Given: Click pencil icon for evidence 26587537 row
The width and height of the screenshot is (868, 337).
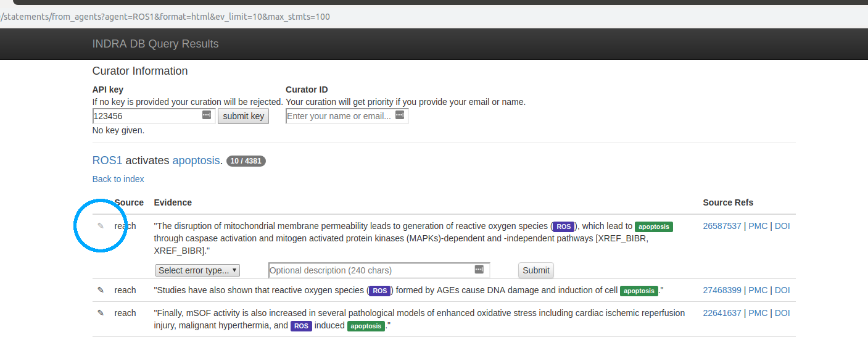Looking at the screenshot, I should pos(101,226).
